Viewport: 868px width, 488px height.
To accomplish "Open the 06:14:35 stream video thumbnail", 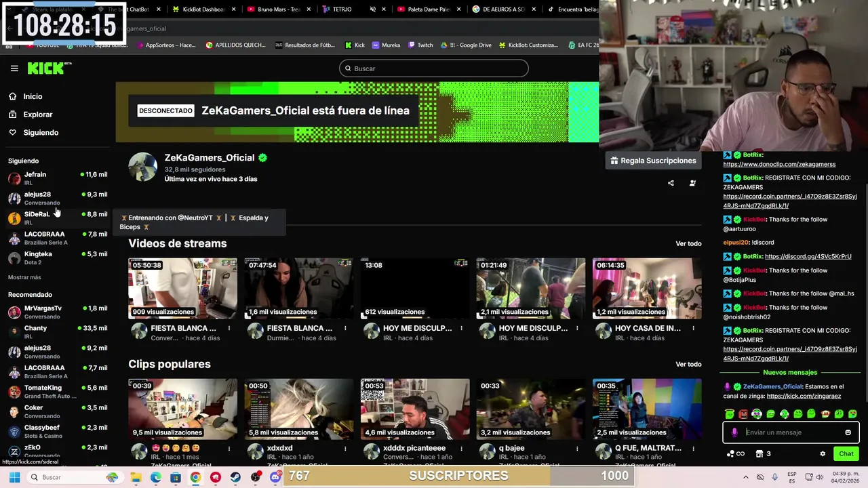I will 647,288.
